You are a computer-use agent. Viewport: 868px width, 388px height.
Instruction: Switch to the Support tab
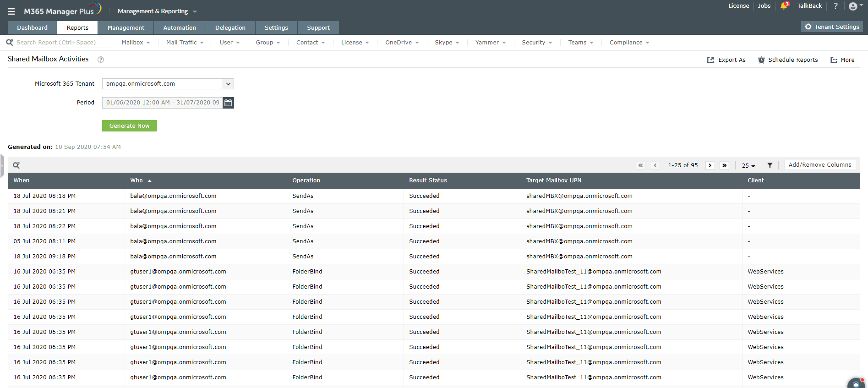pos(318,28)
